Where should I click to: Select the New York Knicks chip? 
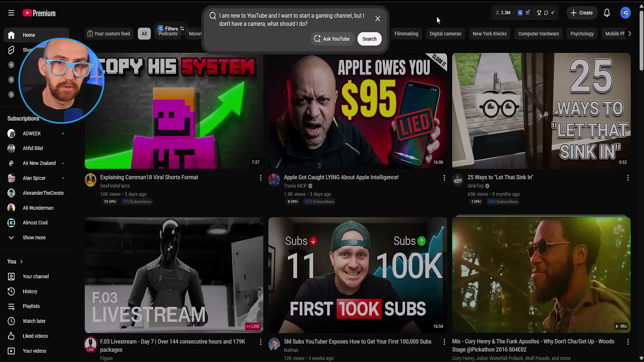click(490, 34)
